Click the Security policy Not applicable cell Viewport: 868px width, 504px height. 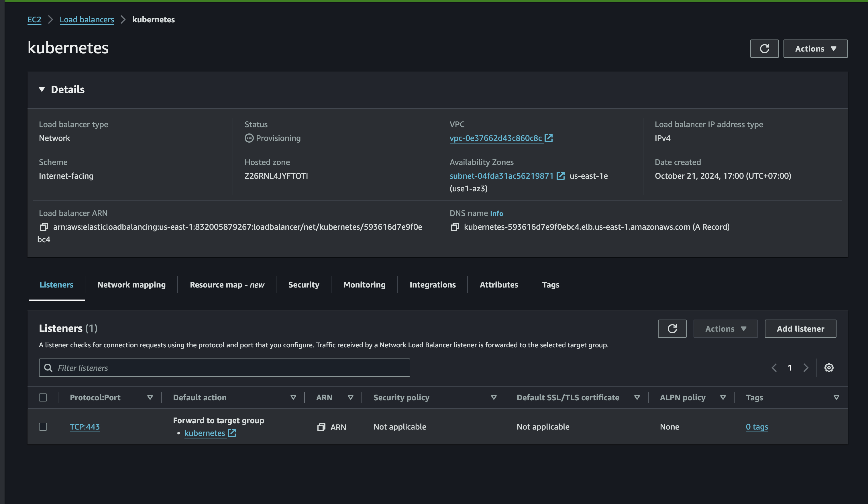400,427
